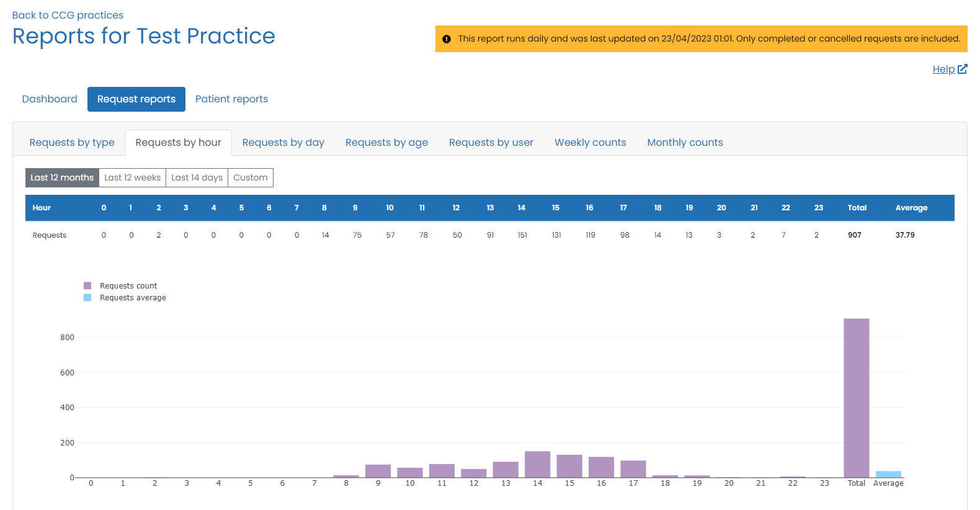Switch to Requests by day tab
Image resolution: width=980 pixels, height=510 pixels.
pos(283,143)
